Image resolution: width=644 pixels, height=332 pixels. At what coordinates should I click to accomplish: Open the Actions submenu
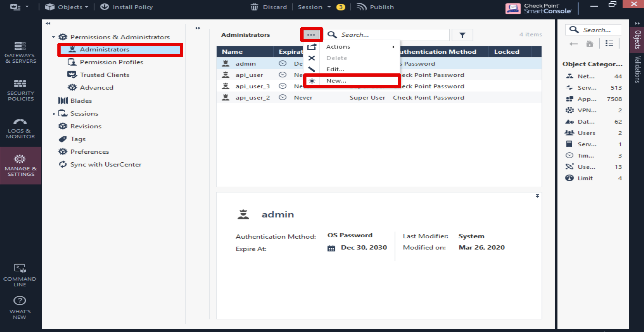coord(338,47)
